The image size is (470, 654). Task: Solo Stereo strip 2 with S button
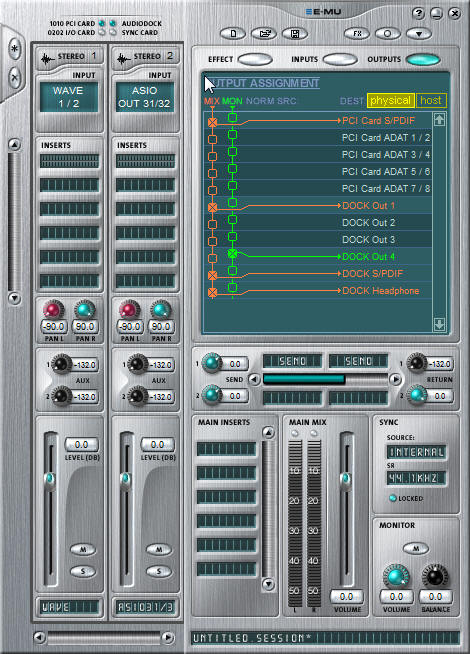pyautogui.click(x=159, y=571)
